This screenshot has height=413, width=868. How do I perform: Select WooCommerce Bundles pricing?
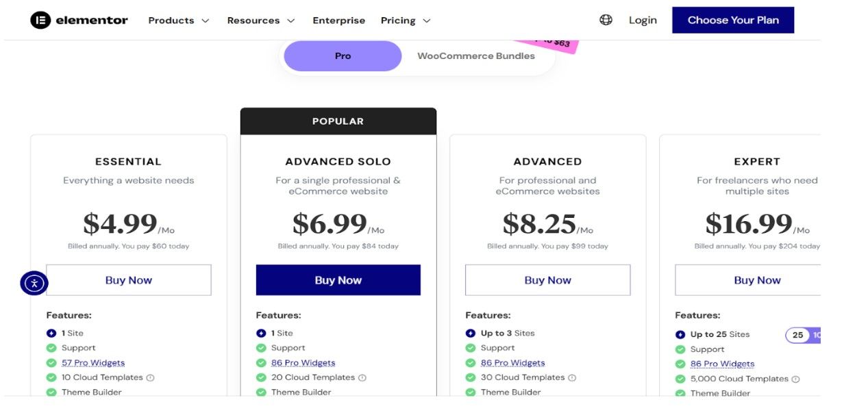click(476, 55)
